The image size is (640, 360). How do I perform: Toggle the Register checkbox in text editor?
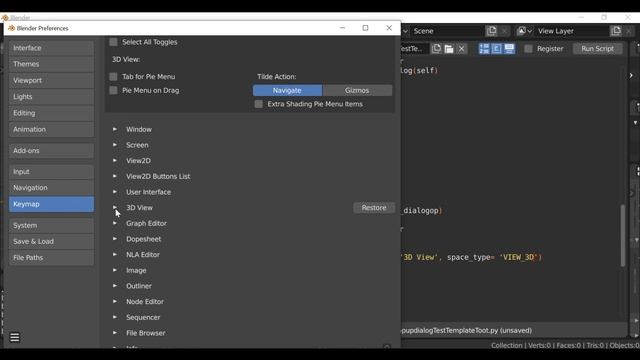(x=529, y=49)
